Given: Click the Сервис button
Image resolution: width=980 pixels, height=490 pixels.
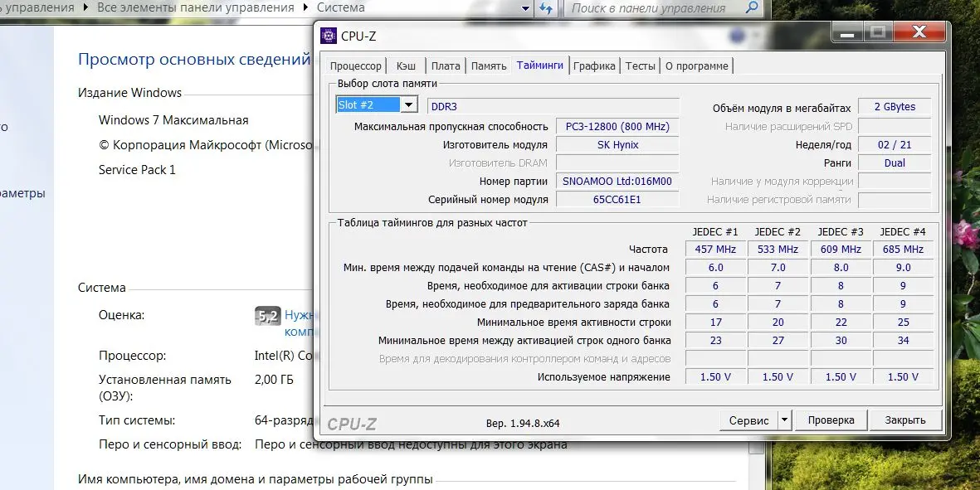Looking at the screenshot, I should coord(748,420).
